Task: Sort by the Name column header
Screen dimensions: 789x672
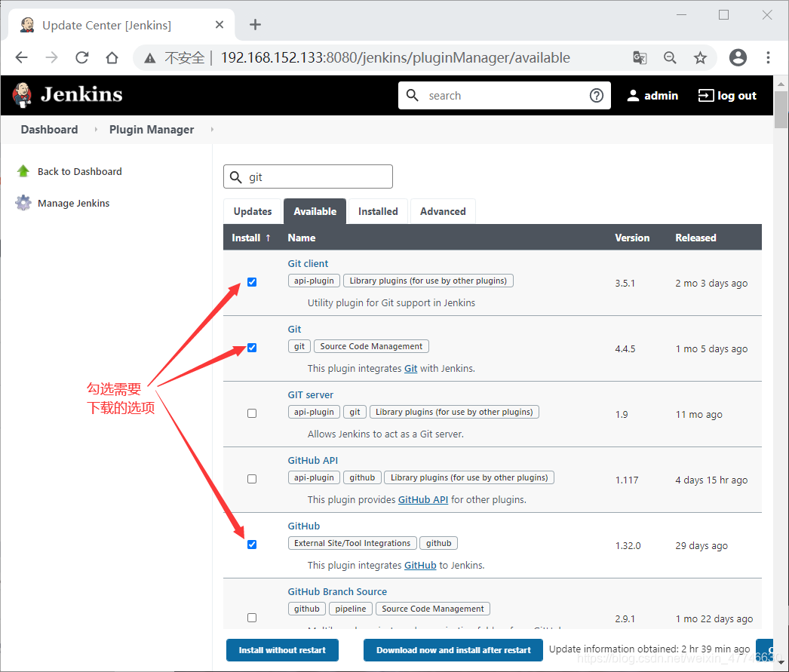Action: coord(302,238)
